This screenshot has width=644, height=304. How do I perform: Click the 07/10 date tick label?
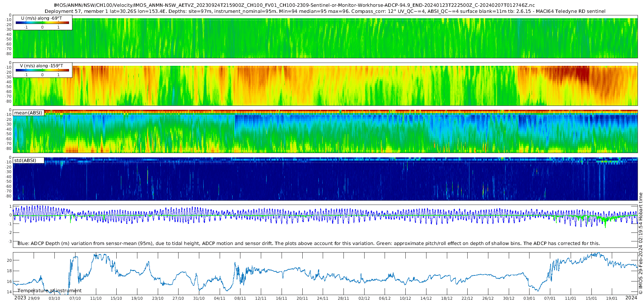[x=75, y=298]
